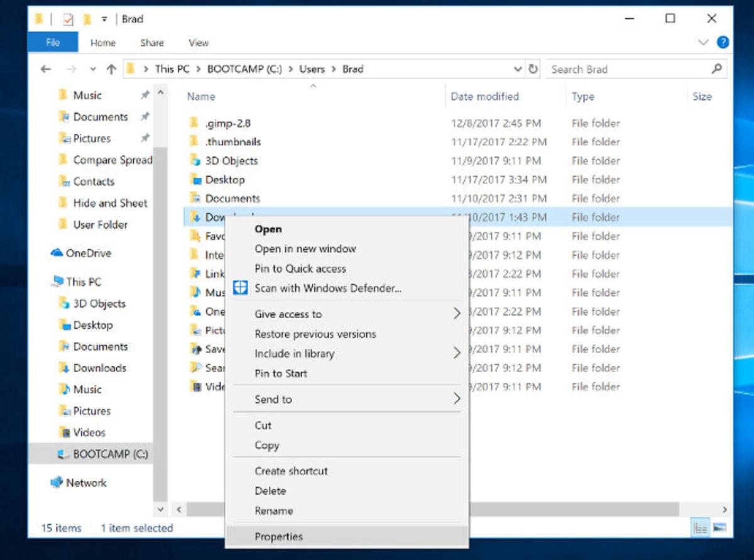Image resolution: width=754 pixels, height=560 pixels.
Task: Customize the Quick Access Toolbar dropdown
Action: [x=104, y=19]
